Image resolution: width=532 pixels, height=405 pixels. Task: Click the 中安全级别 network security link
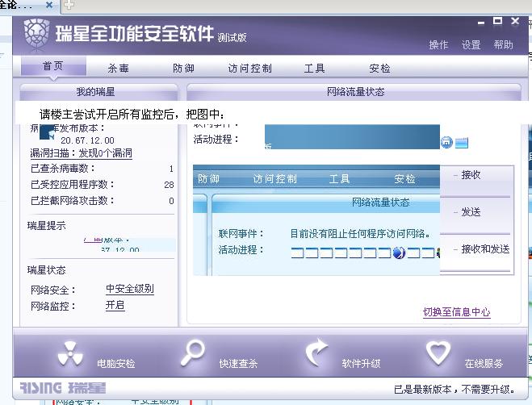point(130,289)
